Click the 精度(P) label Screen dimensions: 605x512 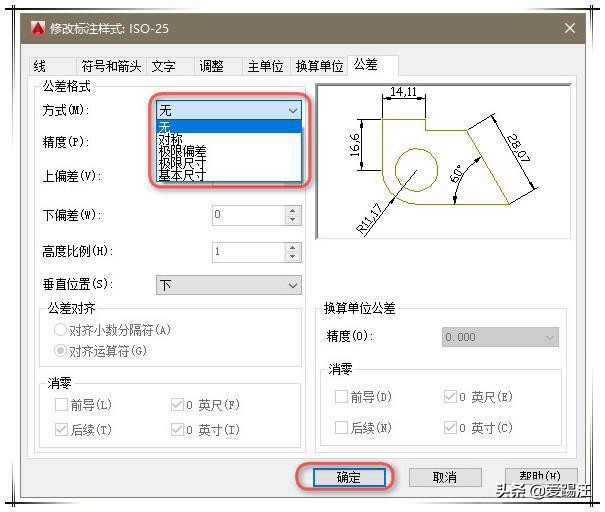click(66, 142)
